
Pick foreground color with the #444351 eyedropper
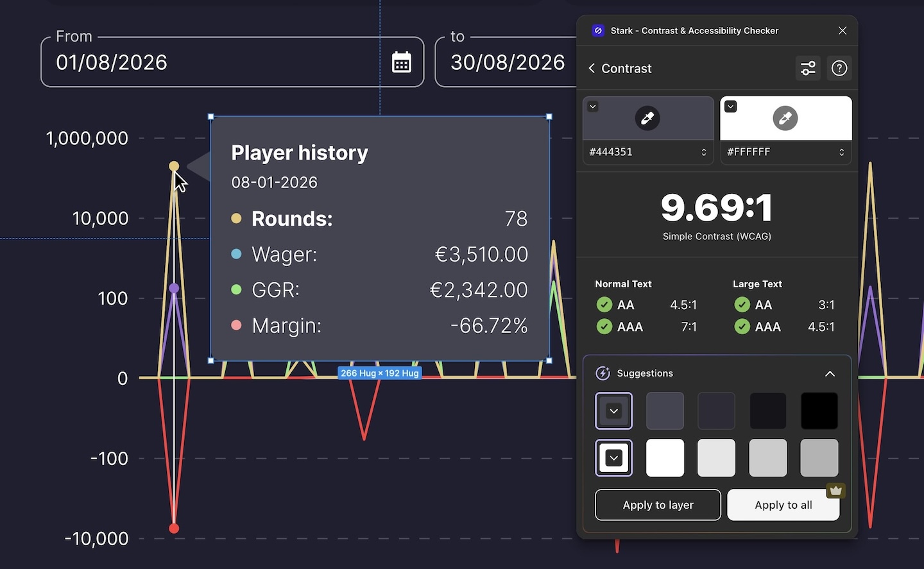coord(647,118)
